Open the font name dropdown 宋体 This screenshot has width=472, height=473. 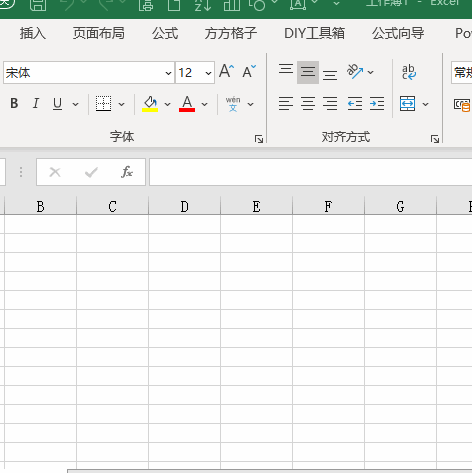(x=168, y=73)
